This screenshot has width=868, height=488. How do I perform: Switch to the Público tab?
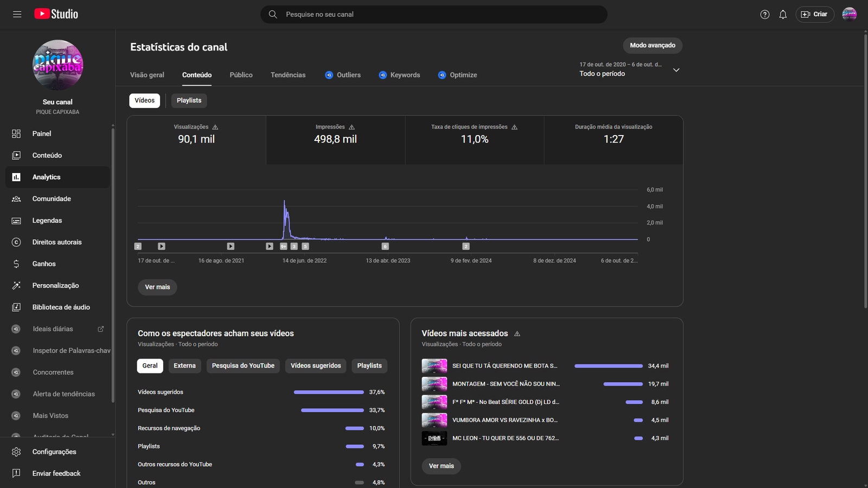click(x=241, y=75)
